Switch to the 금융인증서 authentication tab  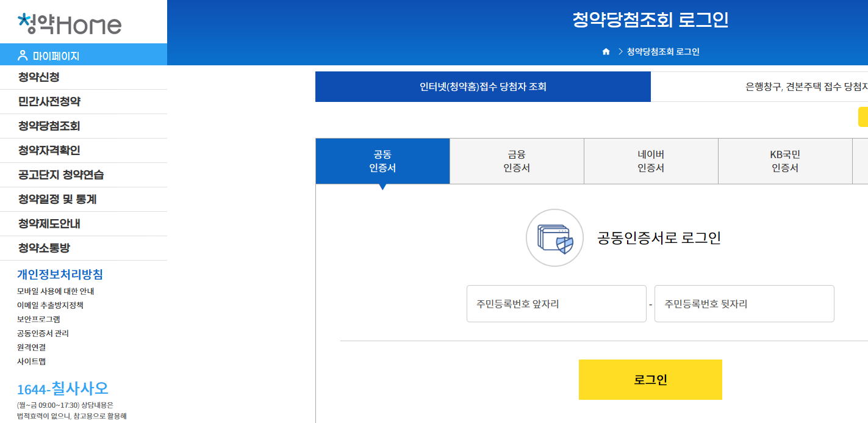point(516,161)
